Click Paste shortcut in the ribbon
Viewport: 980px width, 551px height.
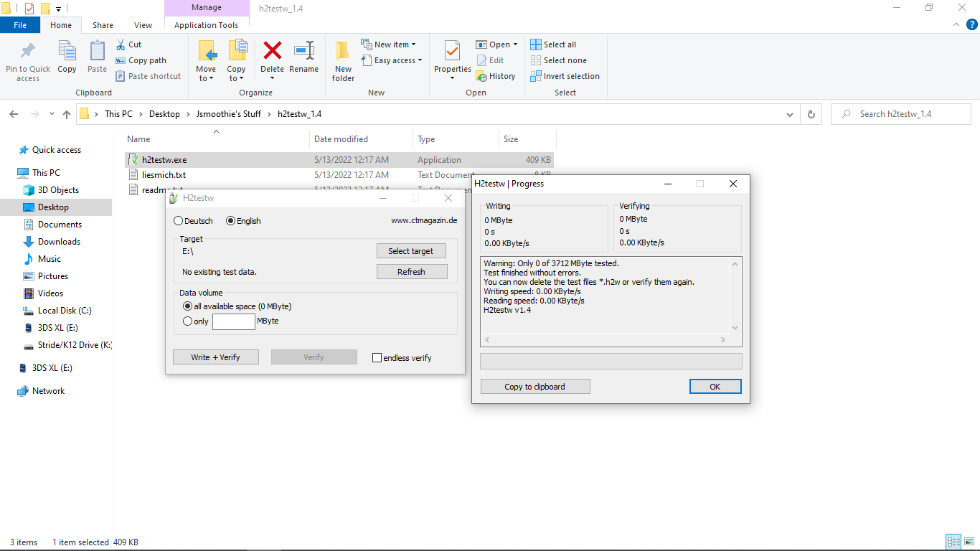(x=148, y=76)
